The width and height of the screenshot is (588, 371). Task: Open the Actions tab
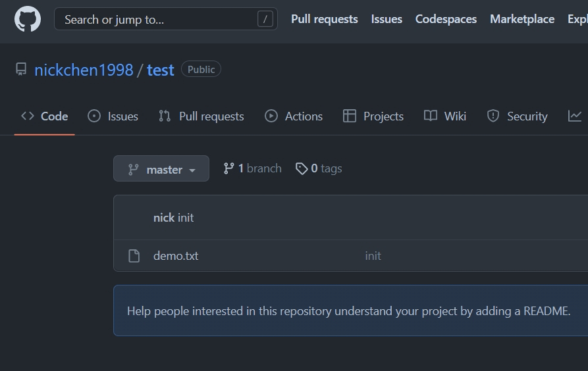294,116
